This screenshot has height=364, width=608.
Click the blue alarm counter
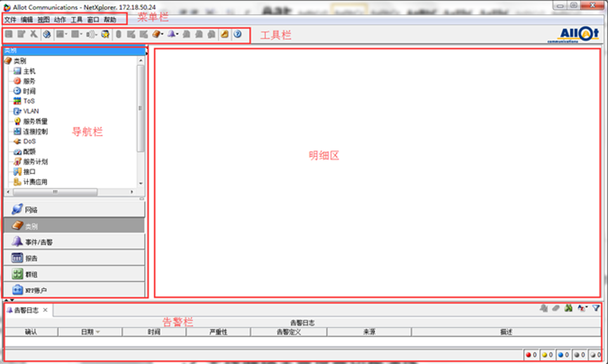click(563, 355)
